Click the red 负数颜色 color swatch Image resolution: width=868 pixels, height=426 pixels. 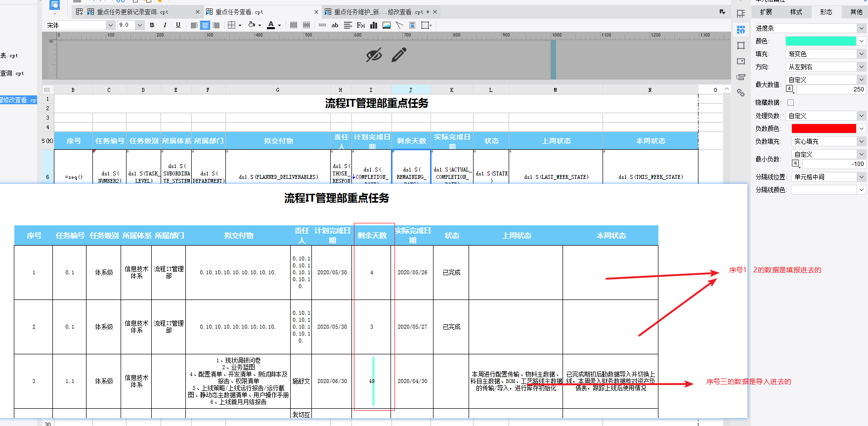coord(824,128)
